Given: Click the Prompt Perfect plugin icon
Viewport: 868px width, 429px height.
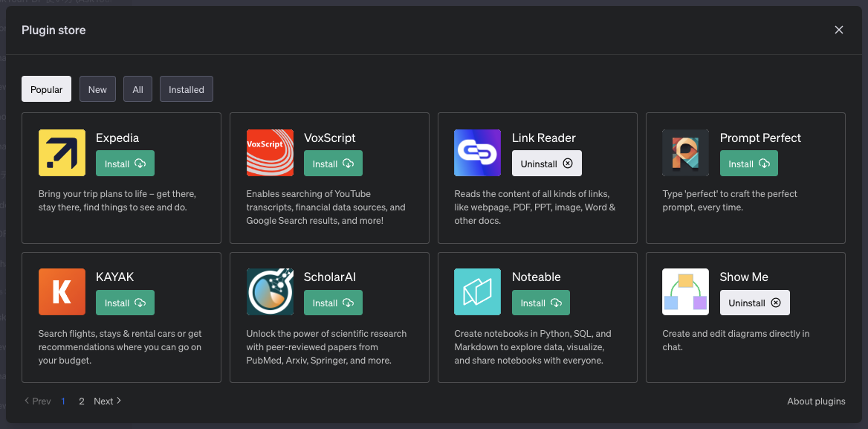Looking at the screenshot, I should [x=686, y=152].
